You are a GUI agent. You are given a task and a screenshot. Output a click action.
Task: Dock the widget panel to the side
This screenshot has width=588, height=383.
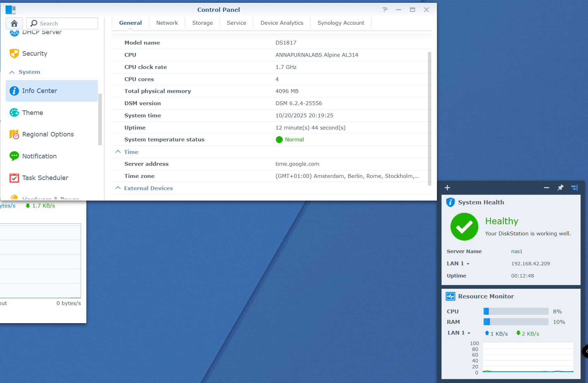pyautogui.click(x=574, y=188)
